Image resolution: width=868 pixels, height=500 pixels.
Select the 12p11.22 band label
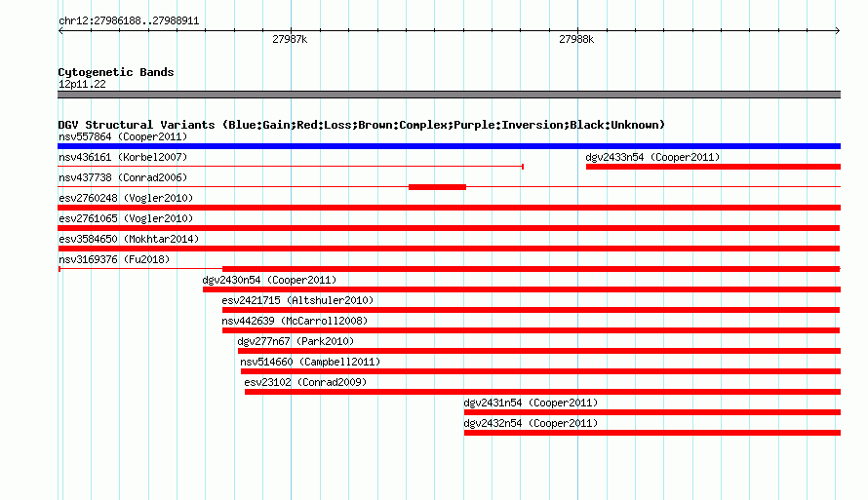pos(82,84)
